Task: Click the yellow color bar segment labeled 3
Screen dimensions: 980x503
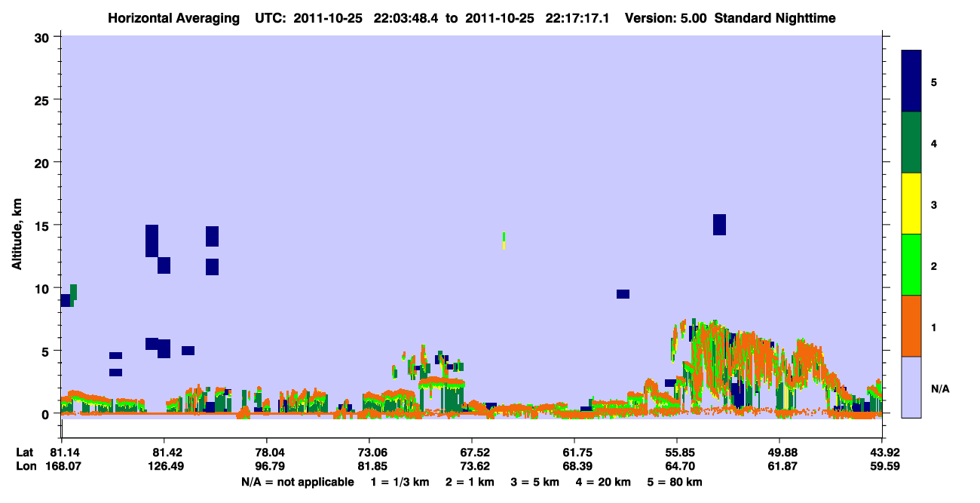Action: point(911,204)
